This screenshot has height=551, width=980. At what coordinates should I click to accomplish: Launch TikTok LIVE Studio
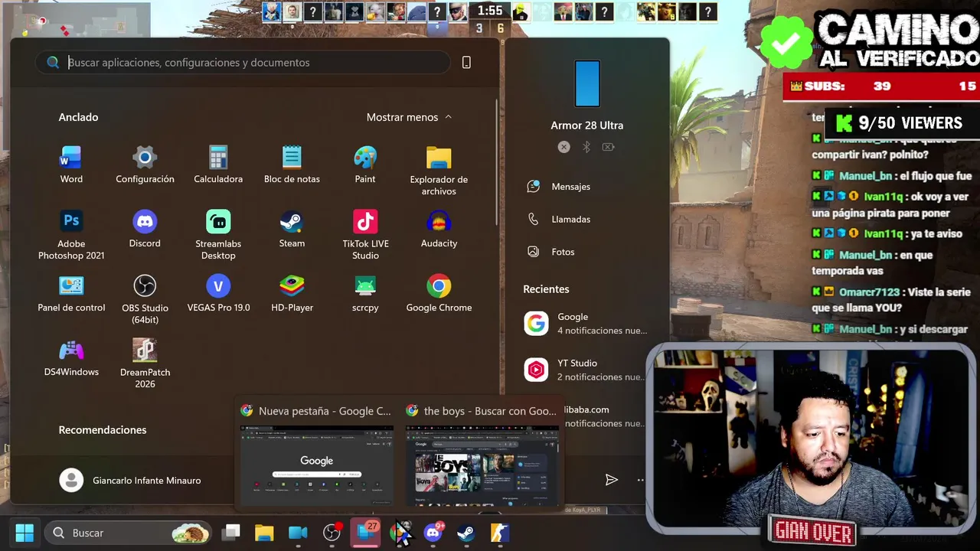(x=365, y=235)
